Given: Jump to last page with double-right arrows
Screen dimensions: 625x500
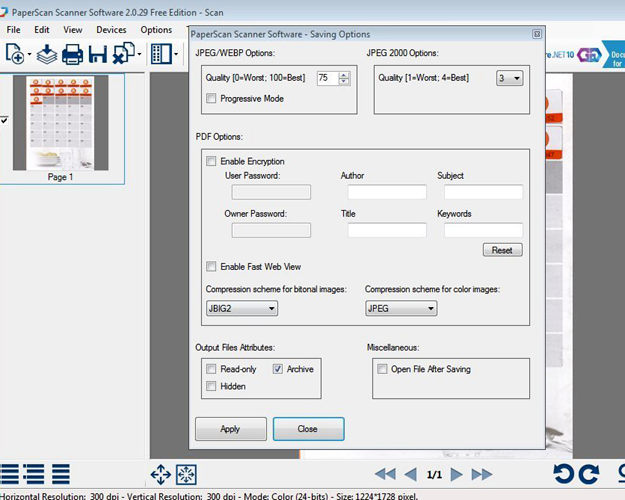Looking at the screenshot, I should click(x=482, y=474).
